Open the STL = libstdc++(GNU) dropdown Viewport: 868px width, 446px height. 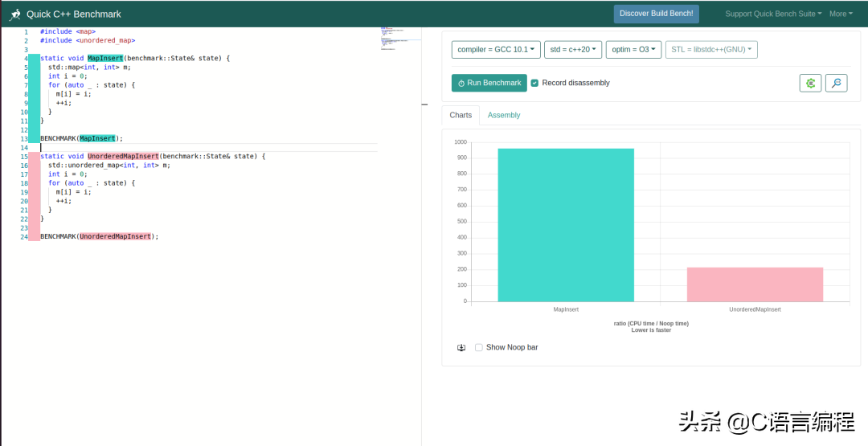pyautogui.click(x=711, y=49)
